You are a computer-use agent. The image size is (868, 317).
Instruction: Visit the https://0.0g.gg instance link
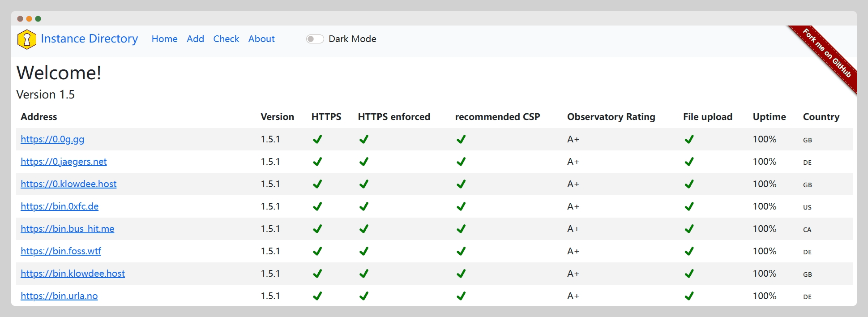[52, 139]
